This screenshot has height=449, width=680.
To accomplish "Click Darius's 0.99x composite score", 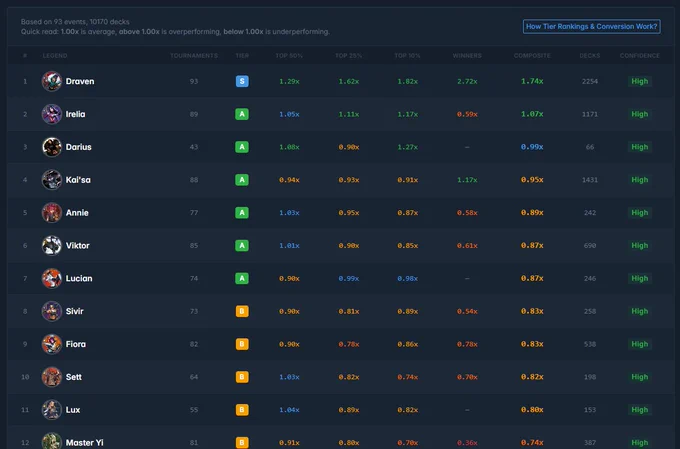I will [532, 147].
